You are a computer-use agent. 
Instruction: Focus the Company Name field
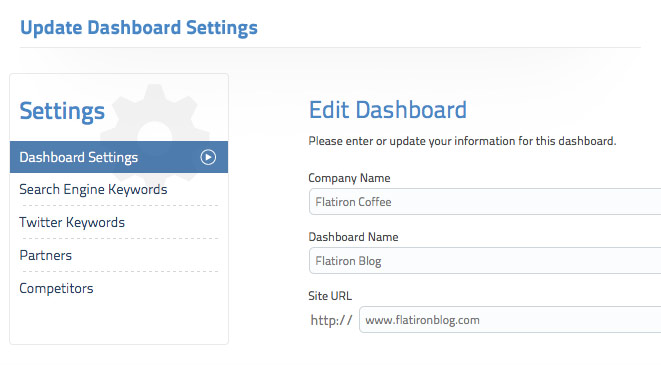coord(485,202)
